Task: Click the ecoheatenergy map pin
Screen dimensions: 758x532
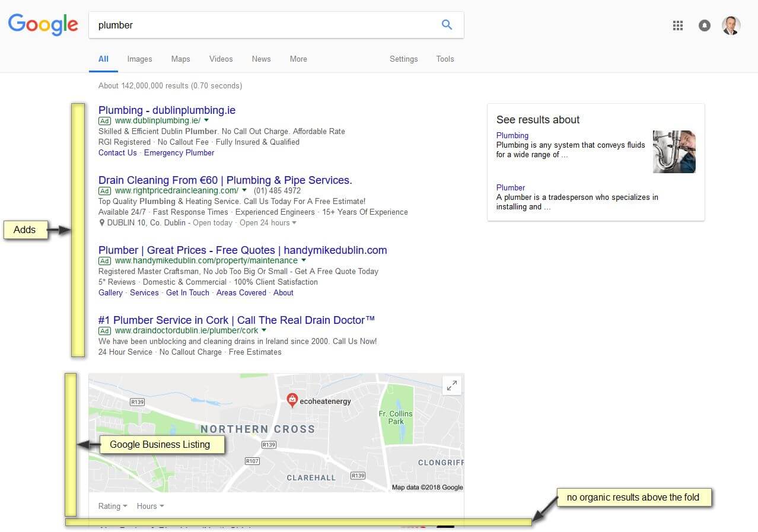Action: [292, 400]
